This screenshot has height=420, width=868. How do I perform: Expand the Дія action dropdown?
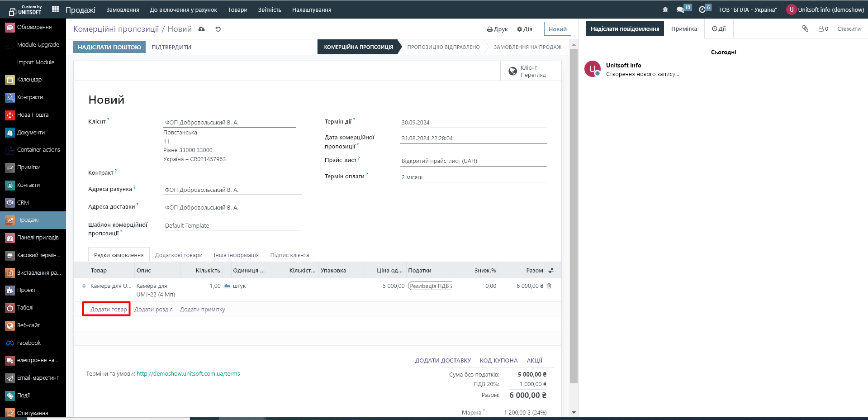click(x=525, y=29)
